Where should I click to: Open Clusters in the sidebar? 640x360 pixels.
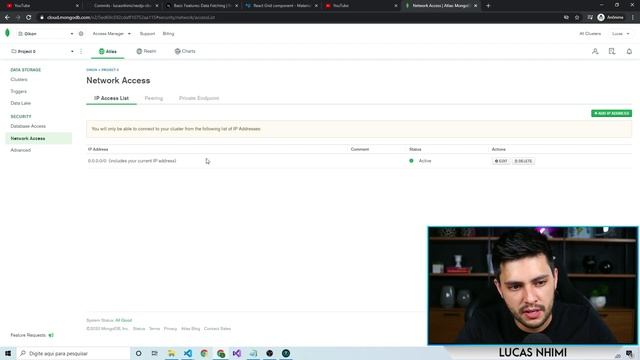tap(19, 80)
